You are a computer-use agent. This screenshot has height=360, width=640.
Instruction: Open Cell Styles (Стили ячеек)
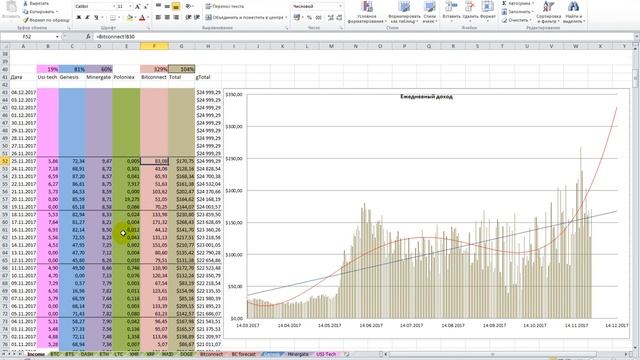(429, 12)
